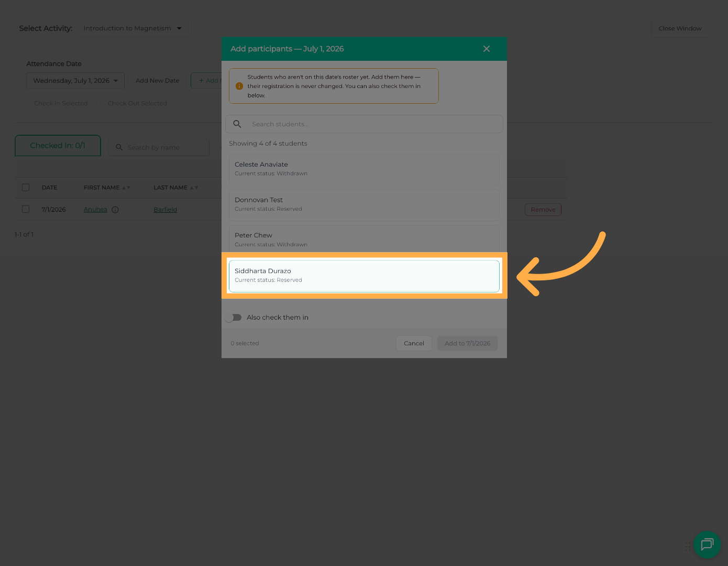Click the Close Window button
The height and width of the screenshot is (566, 728).
tap(680, 28)
